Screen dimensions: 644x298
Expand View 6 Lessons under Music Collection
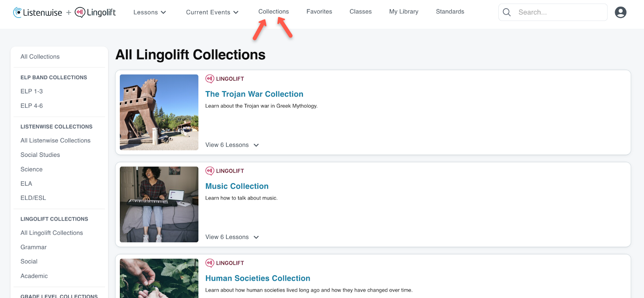(232, 237)
